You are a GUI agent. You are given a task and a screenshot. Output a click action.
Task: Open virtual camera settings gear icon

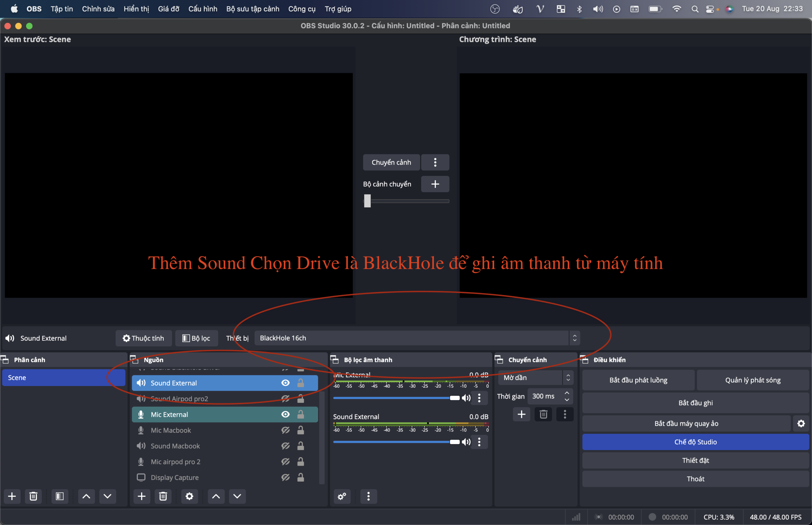pos(801,423)
